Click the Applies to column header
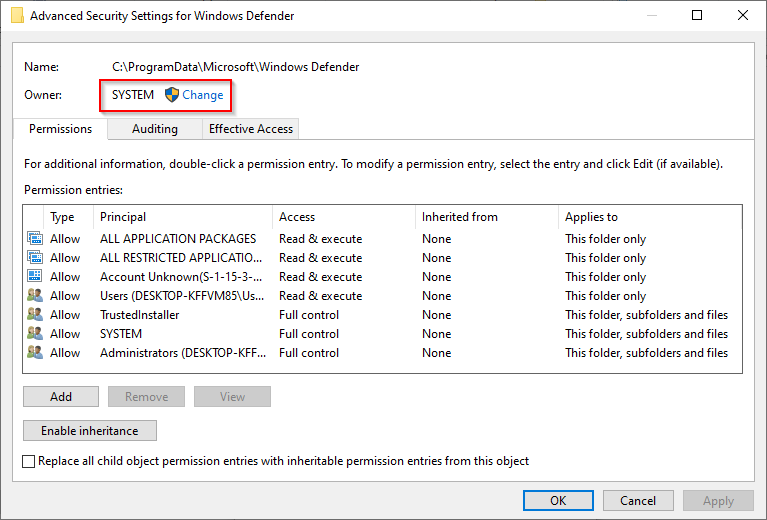The height and width of the screenshot is (520, 767). click(x=650, y=217)
